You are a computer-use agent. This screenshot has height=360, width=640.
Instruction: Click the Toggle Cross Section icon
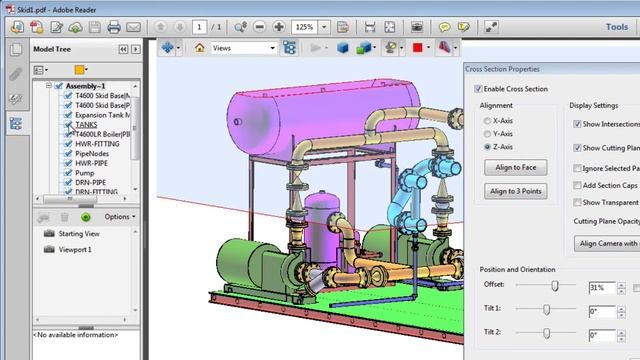[444, 48]
